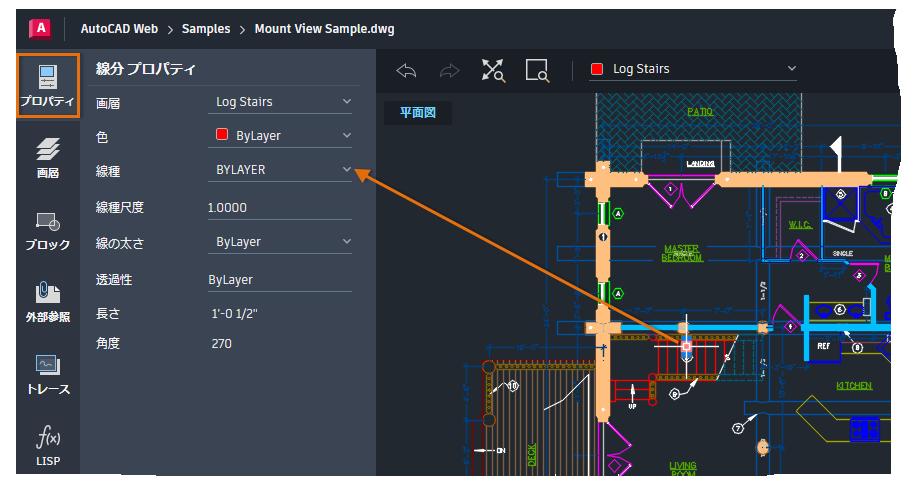Click the REF refrigerator label
This screenshot has height=483, width=905.
point(824,346)
